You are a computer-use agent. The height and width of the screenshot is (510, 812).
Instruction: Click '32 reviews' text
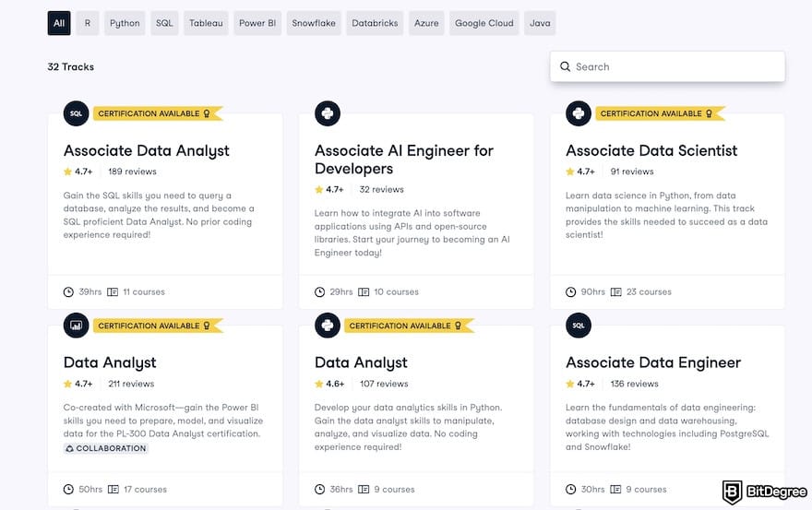[382, 189]
